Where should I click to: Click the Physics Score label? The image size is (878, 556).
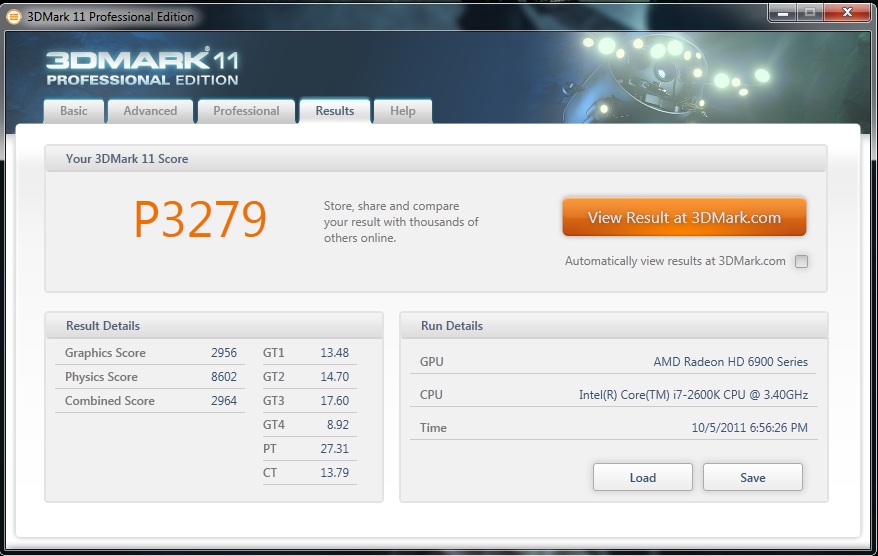click(101, 377)
